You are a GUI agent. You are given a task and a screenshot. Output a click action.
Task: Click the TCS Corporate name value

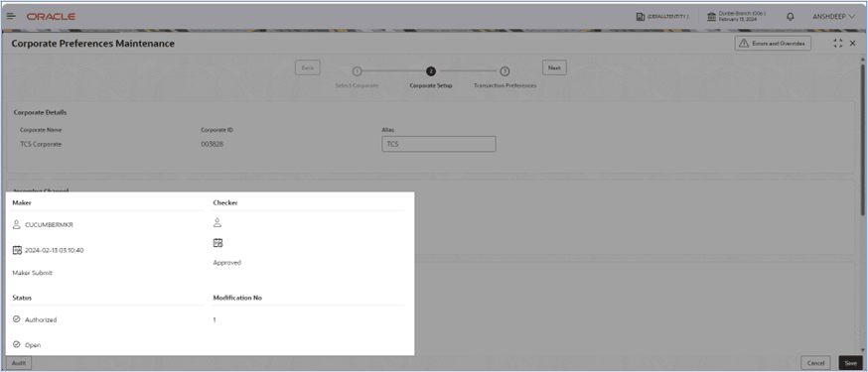pos(41,144)
